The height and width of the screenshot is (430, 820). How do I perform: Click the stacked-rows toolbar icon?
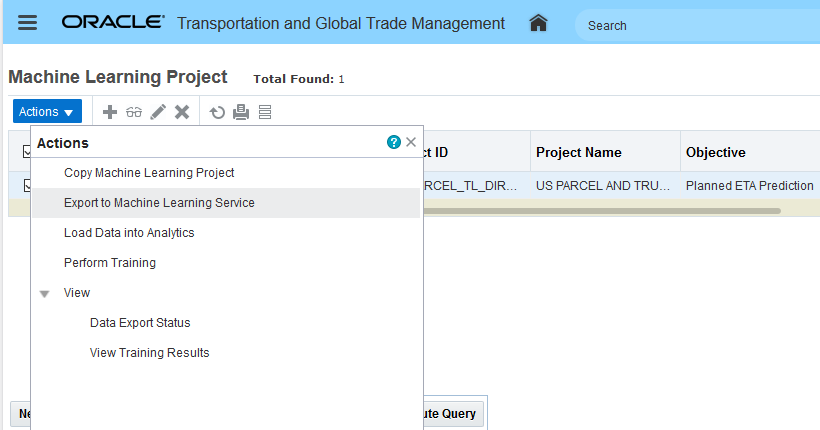[265, 112]
